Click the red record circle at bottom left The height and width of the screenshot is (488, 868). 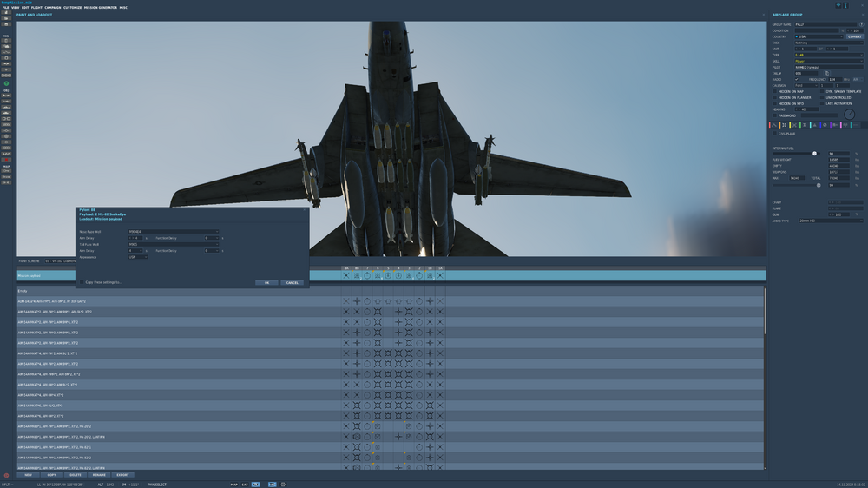click(6, 475)
